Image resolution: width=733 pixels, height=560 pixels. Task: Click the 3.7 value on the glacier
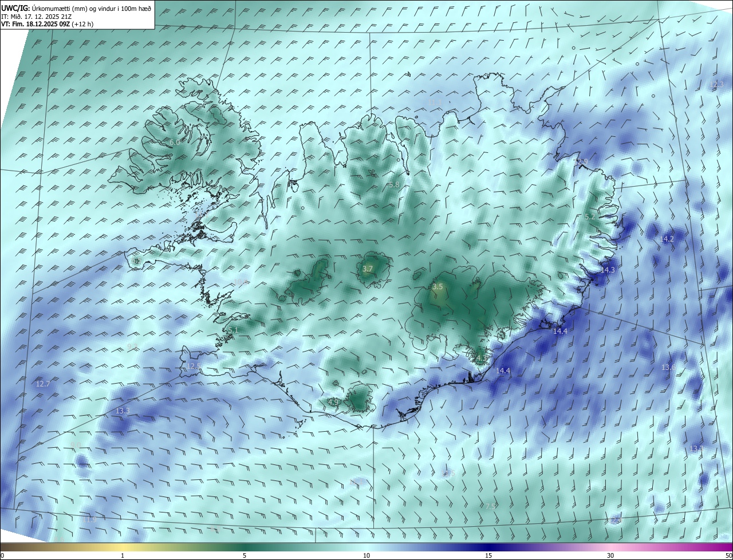tap(368, 269)
